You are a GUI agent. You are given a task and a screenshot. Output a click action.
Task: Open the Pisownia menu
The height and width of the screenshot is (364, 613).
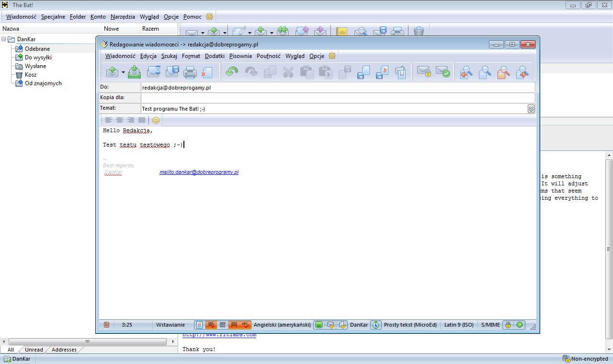(x=240, y=56)
